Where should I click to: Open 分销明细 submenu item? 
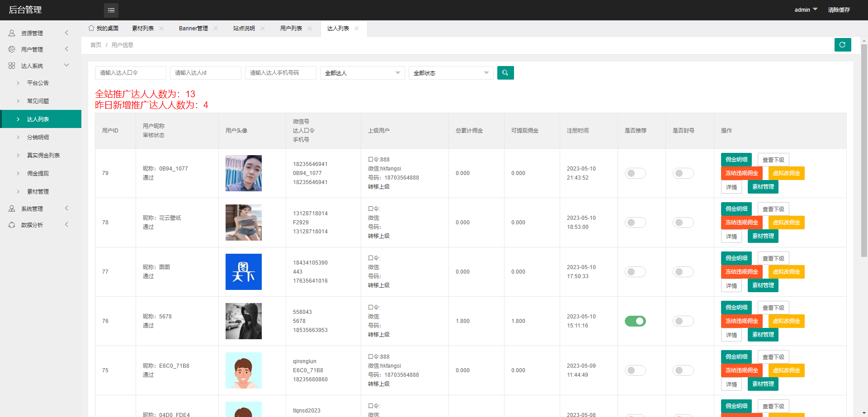point(41,137)
